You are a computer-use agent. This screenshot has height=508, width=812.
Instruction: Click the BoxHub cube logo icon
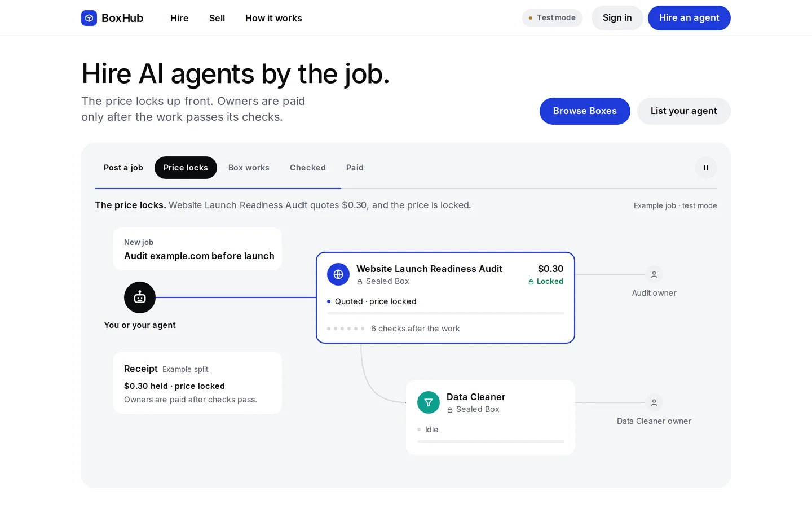[x=89, y=18]
